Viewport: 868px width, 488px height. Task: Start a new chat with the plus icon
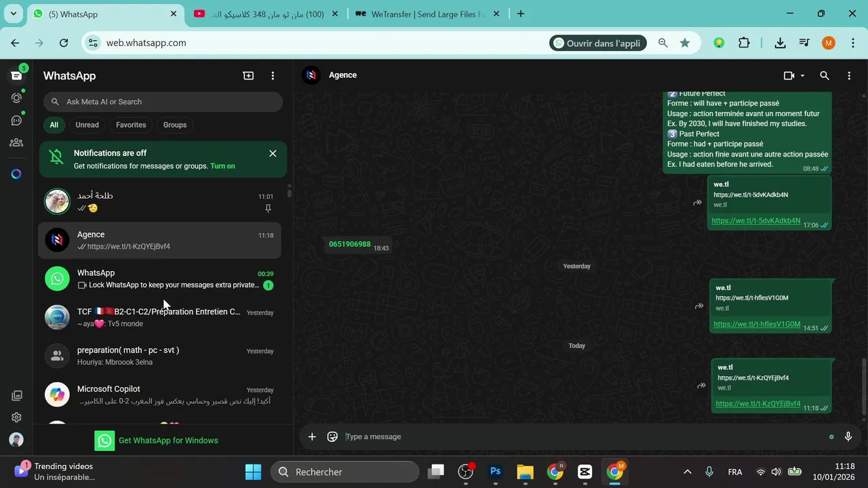pos(248,76)
